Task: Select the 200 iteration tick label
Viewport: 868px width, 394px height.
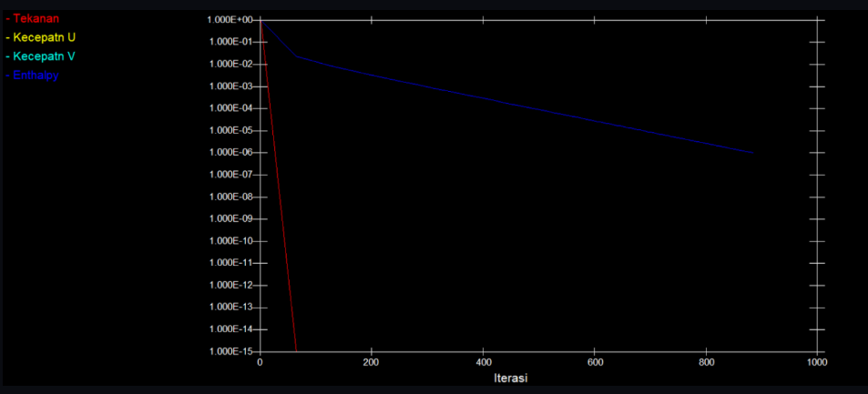Action: tap(372, 362)
